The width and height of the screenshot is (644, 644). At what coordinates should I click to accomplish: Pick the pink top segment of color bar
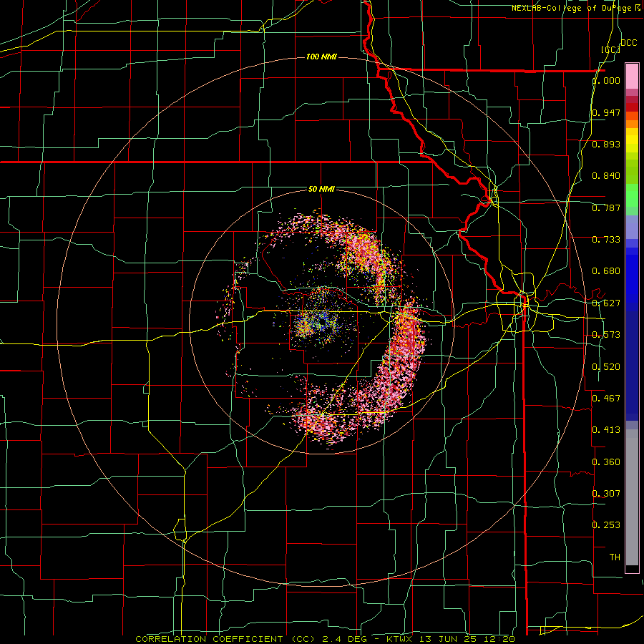tap(632, 76)
